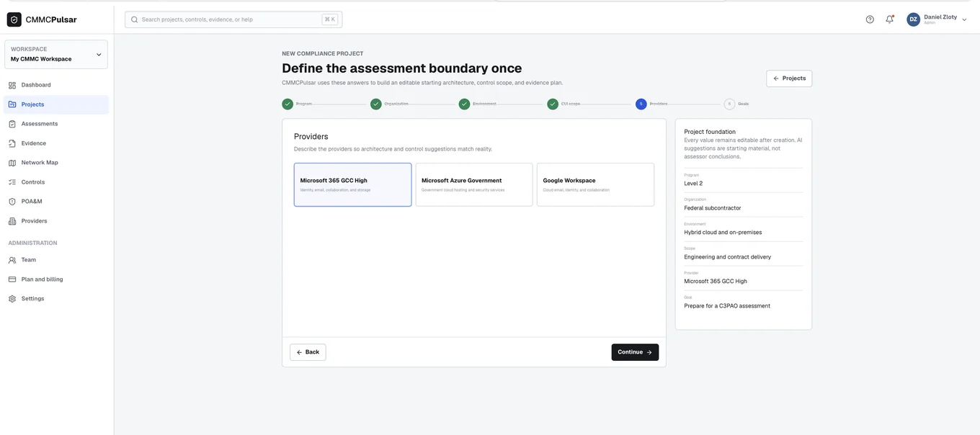
Task: Click the step 6 Goals circle
Action: point(730,104)
